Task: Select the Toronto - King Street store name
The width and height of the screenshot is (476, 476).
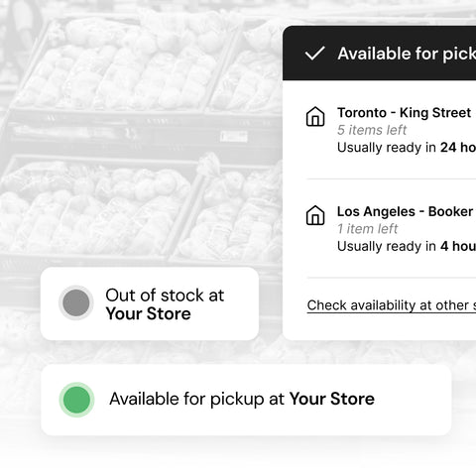Action: pos(404,113)
